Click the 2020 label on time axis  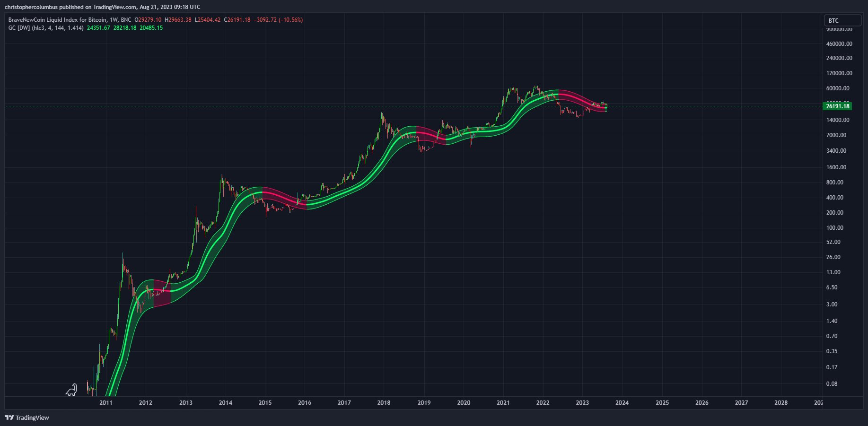point(464,403)
